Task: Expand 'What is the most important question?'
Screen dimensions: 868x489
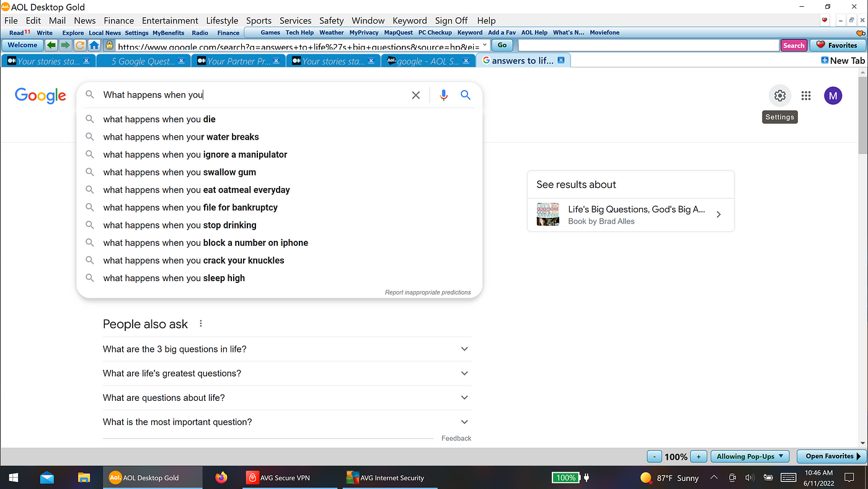Action: pyautogui.click(x=286, y=422)
